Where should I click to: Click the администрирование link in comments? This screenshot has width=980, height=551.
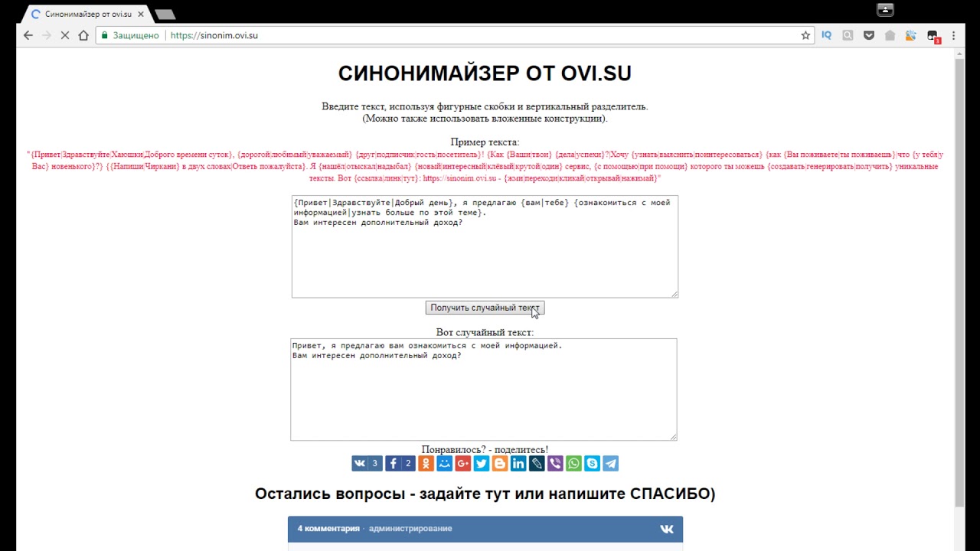[410, 528]
